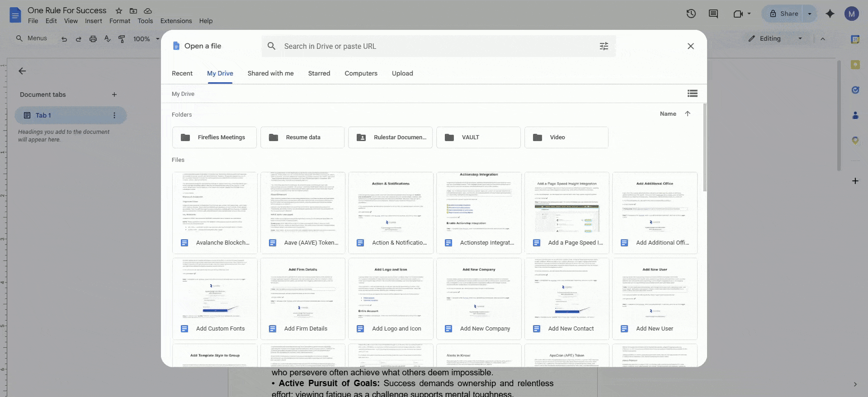The image size is (868, 397).
Task: Expand video call options dropdown arrow
Action: point(749,14)
